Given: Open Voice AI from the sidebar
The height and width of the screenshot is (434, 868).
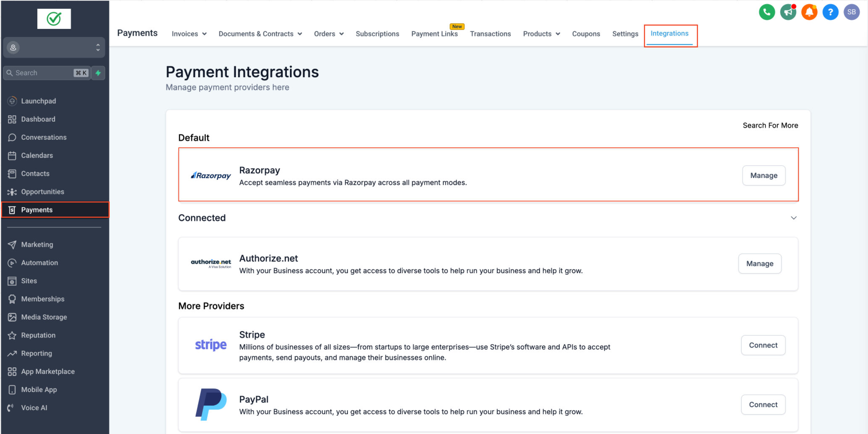Looking at the screenshot, I should tap(34, 408).
